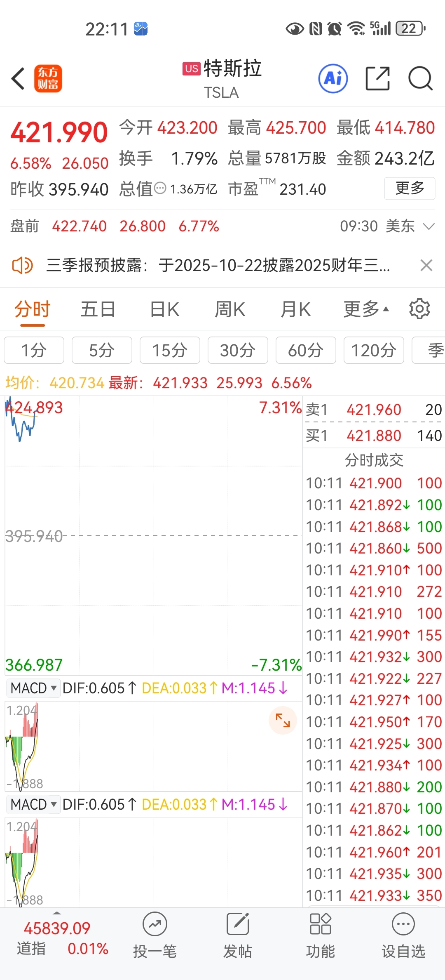The height and width of the screenshot is (980, 445).
Task: Tap the back arrow icon
Action: (x=18, y=78)
